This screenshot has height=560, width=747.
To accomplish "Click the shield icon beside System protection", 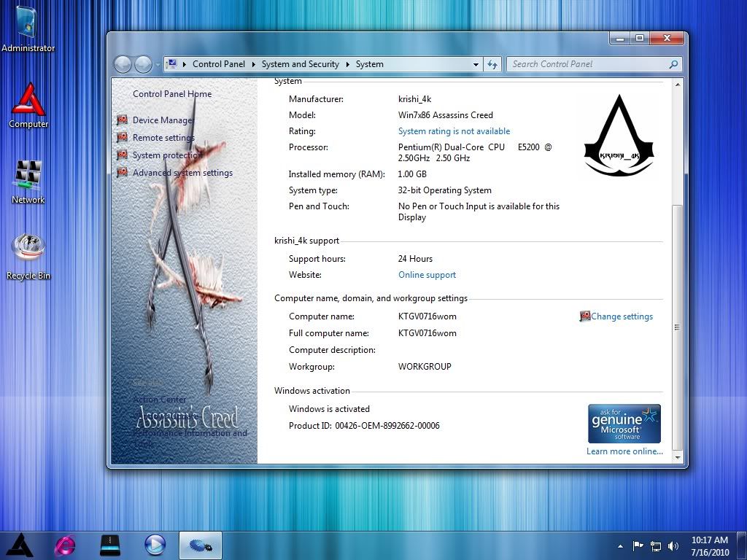I will click(x=123, y=155).
